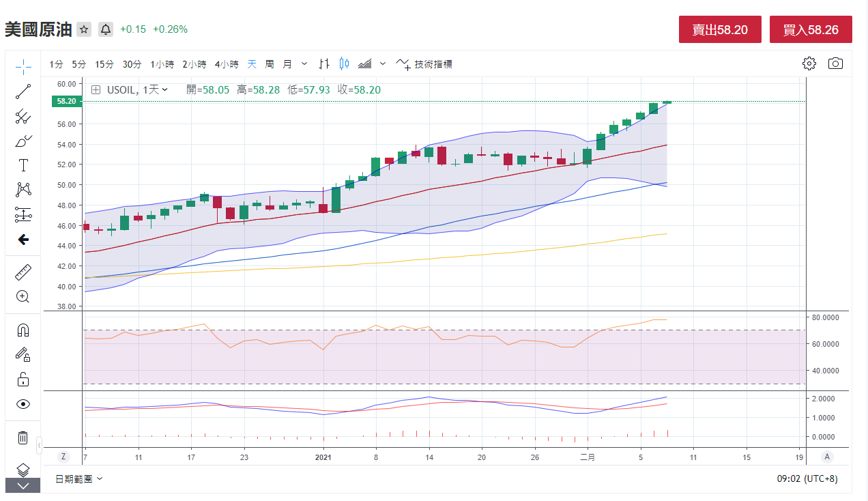Pick the ruler measure tool
This screenshot has width=868, height=501.
23,272
